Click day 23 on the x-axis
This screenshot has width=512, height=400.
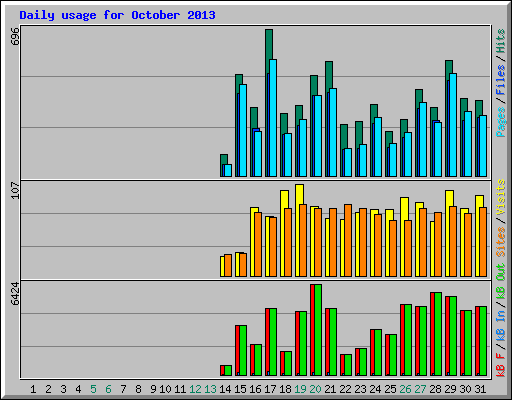[x=360, y=389]
